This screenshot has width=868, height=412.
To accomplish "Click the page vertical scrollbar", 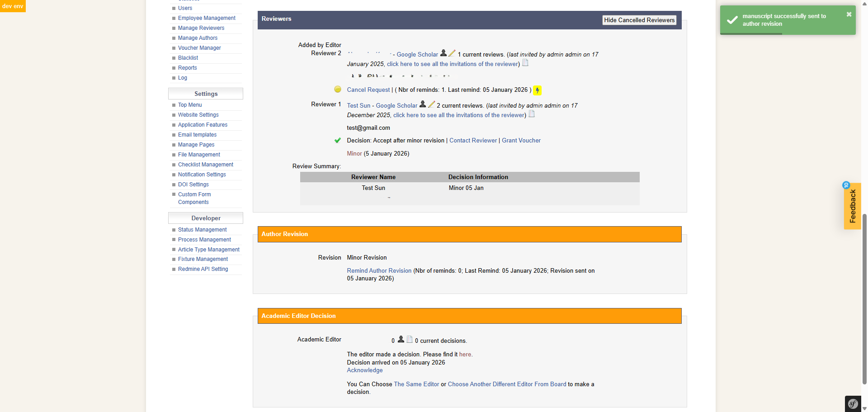I will tap(864, 294).
